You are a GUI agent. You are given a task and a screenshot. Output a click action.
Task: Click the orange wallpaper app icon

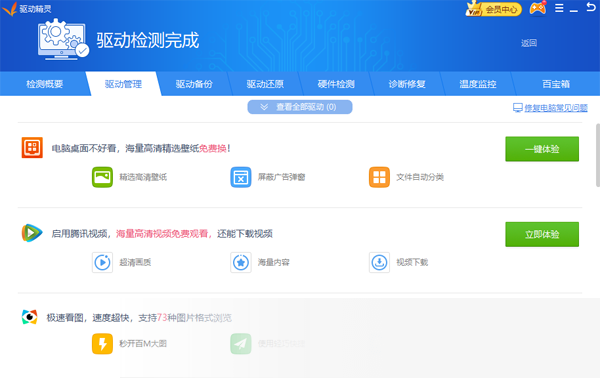click(x=32, y=148)
